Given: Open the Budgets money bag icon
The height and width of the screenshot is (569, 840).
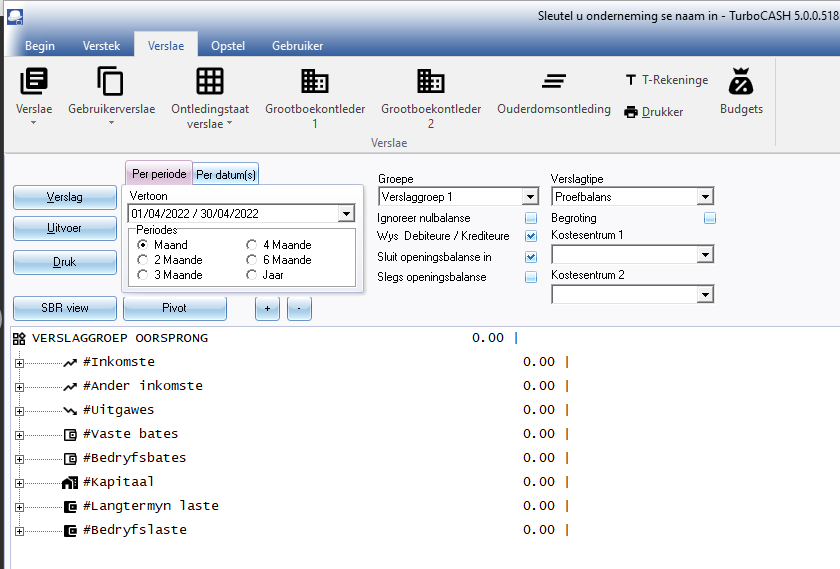Looking at the screenshot, I should [x=741, y=82].
